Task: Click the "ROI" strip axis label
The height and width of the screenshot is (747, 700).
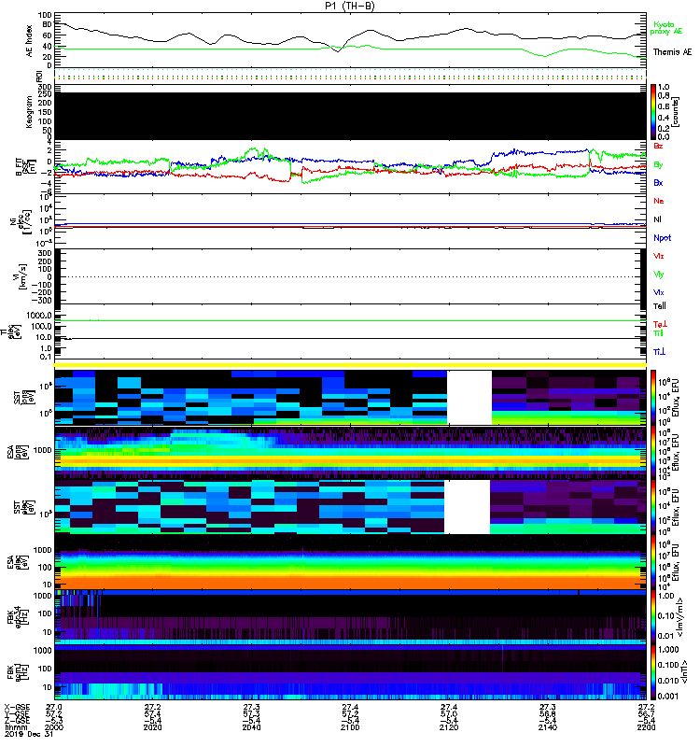Action: [x=39, y=77]
